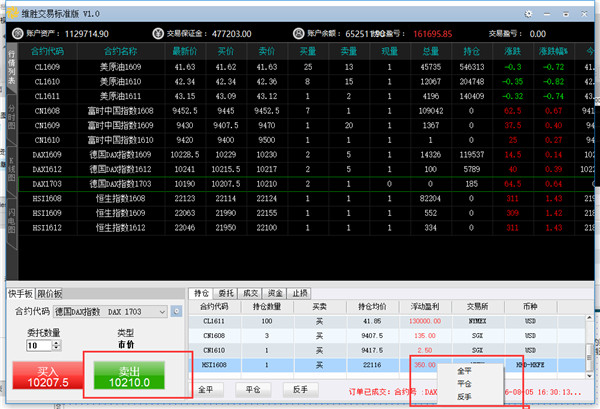600x409 pixels.
Task: Click the green 卖出 10210.0 button
Action: pyautogui.click(x=129, y=376)
